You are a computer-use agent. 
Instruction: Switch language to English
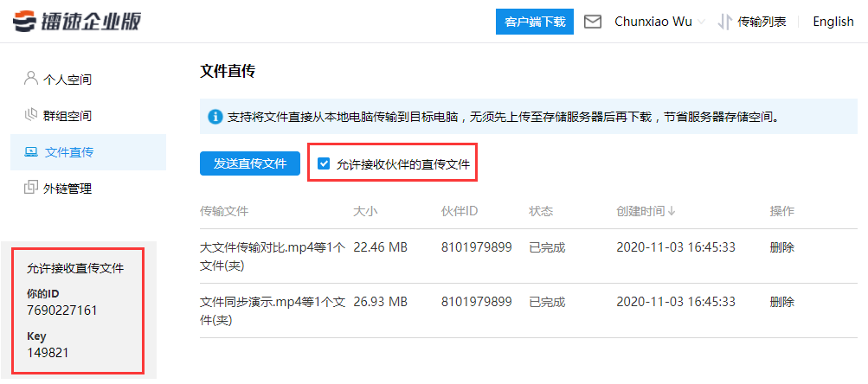tap(833, 22)
